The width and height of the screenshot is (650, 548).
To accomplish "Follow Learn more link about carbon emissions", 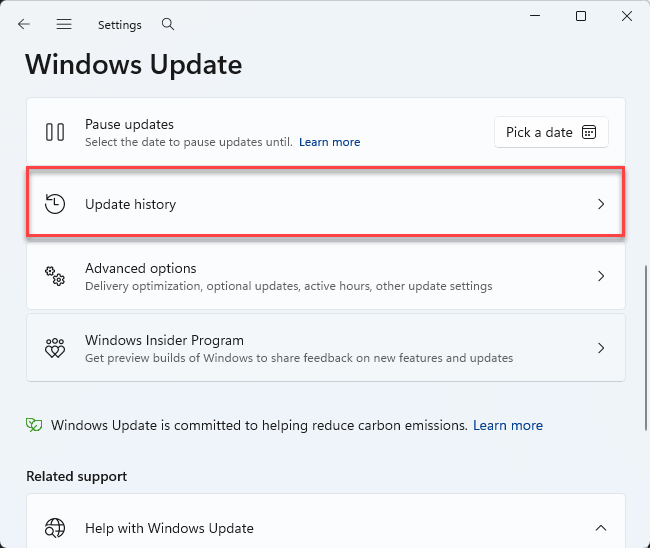I will (508, 425).
